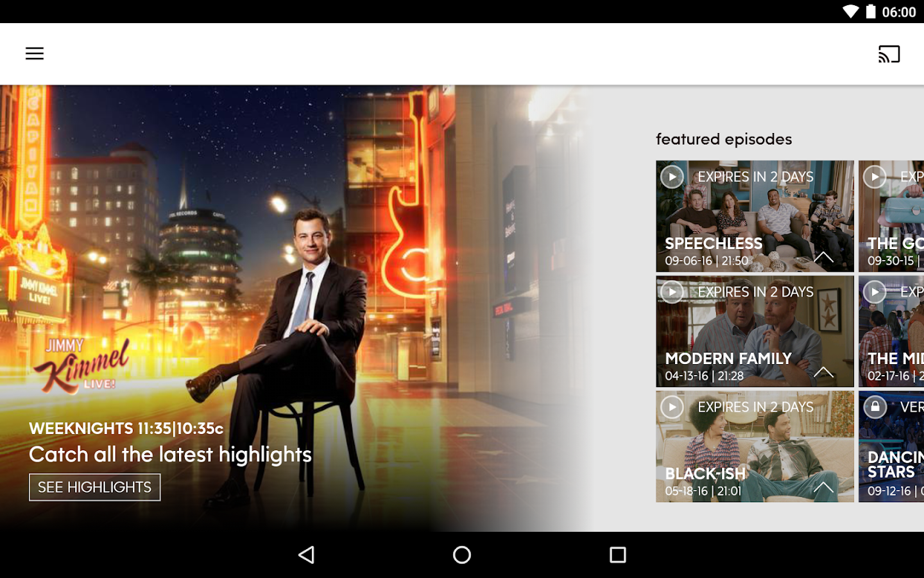924x578 pixels.
Task: Click Speechless date 09-06-16 | 21:50
Action: pos(706,261)
